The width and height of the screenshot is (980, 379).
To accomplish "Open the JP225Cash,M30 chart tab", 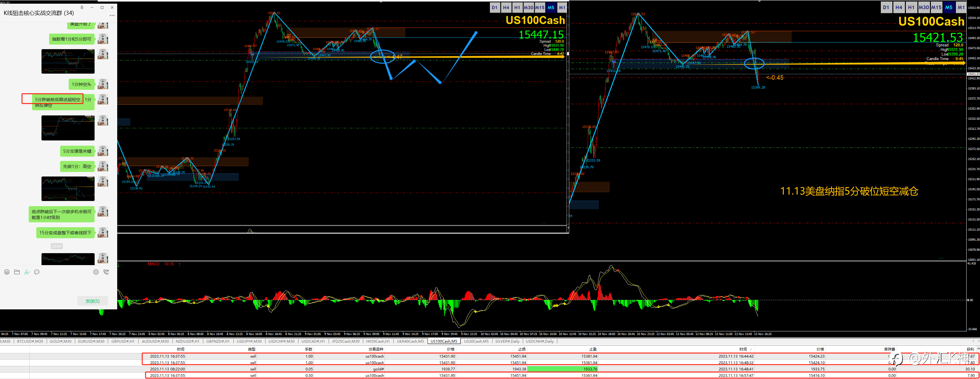I will [346, 341].
